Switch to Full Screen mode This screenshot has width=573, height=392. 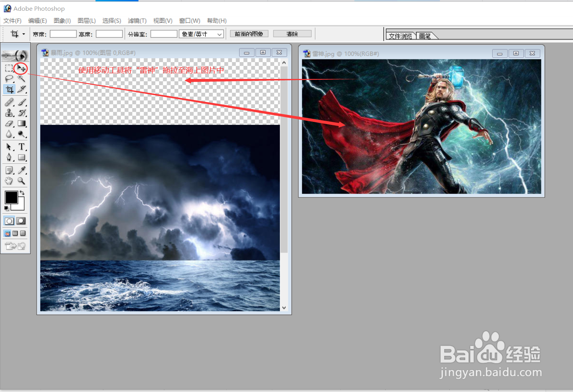[x=23, y=233]
